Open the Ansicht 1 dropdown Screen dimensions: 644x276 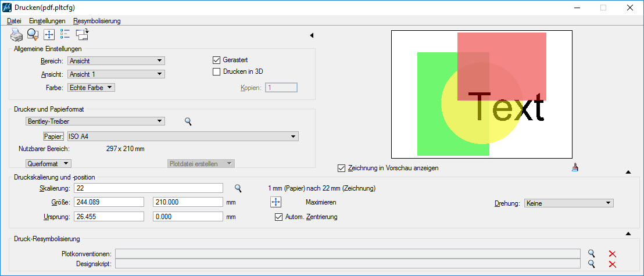(116, 74)
